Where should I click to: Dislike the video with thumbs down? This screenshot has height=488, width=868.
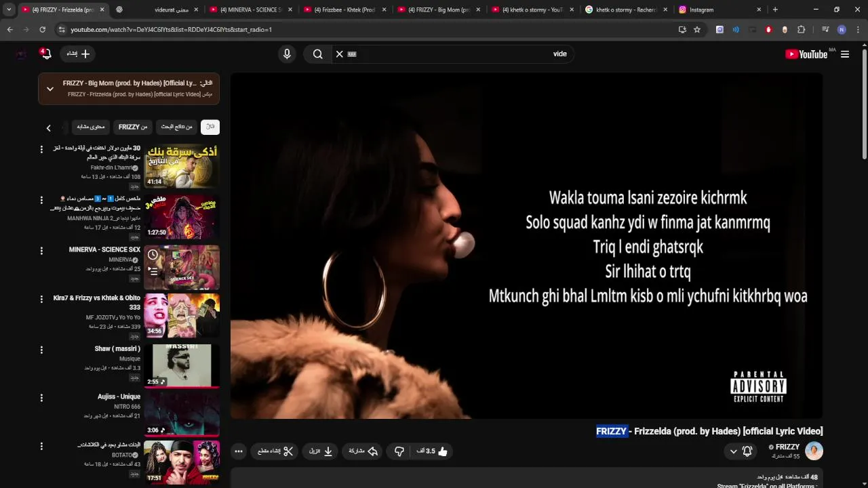(x=399, y=451)
